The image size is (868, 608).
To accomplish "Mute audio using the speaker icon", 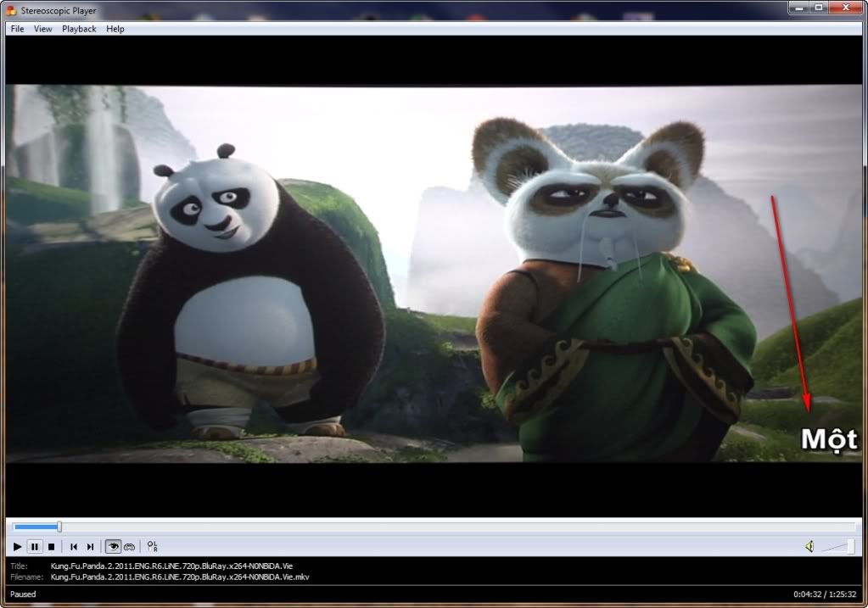I will coord(809,547).
